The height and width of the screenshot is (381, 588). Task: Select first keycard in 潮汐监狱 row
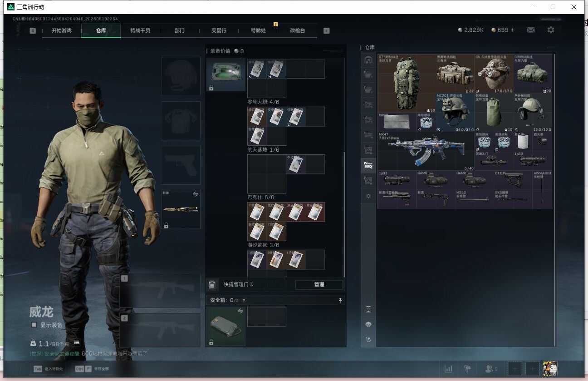(x=257, y=259)
